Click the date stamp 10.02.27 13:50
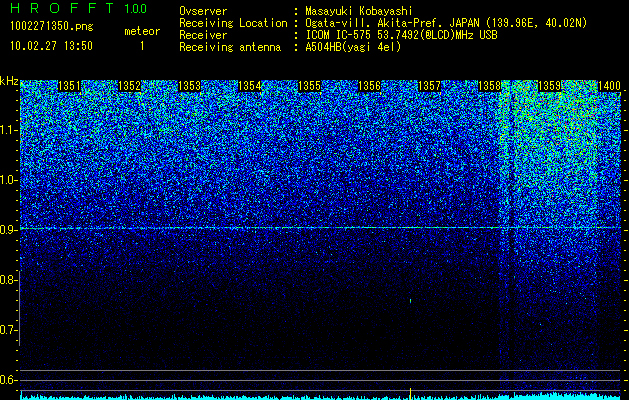Screen dimensions: 629x400 point(51,46)
